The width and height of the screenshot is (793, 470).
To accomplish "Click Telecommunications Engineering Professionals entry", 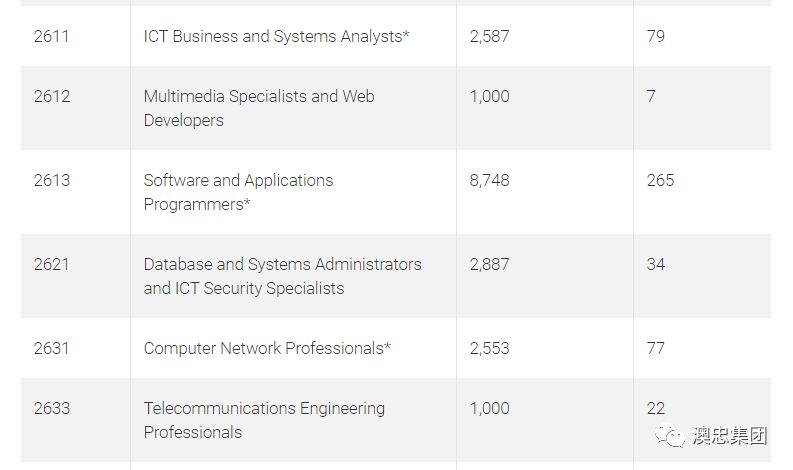I will click(264, 420).
